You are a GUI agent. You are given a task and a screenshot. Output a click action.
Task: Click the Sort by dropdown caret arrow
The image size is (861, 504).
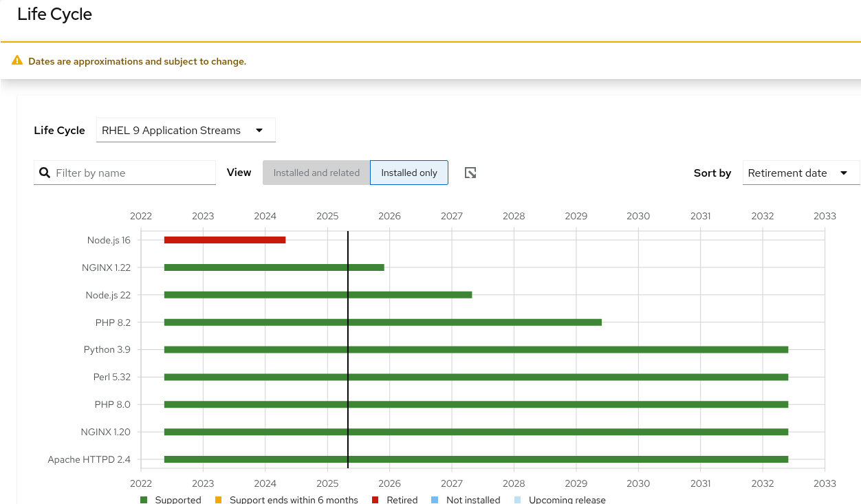tap(844, 173)
